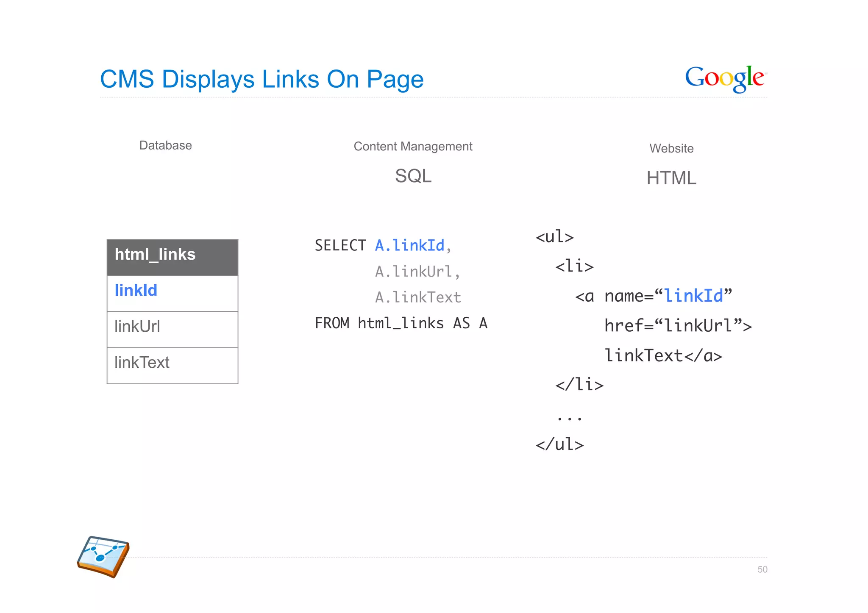Select the blue 'linkId' table row
The width and height of the screenshot is (868, 613).
click(x=172, y=294)
